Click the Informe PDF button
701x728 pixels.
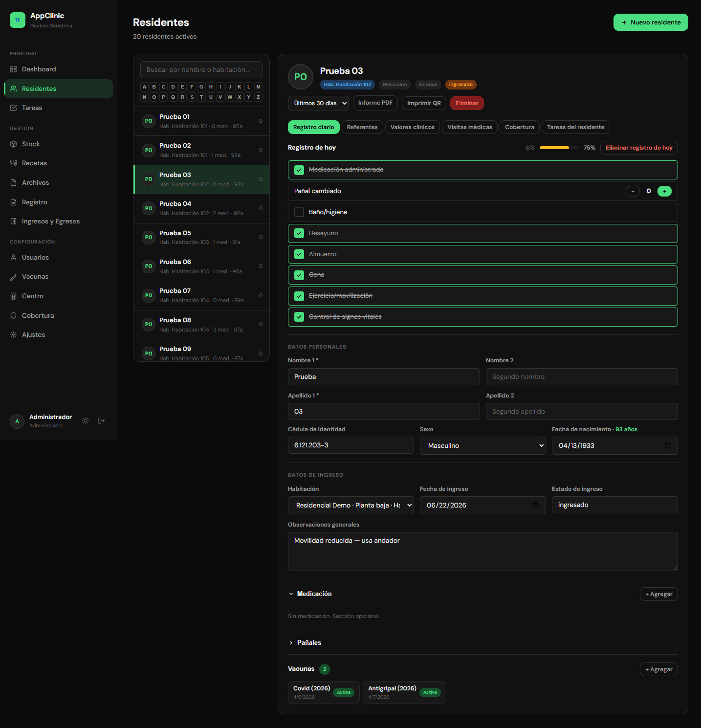[x=375, y=103]
